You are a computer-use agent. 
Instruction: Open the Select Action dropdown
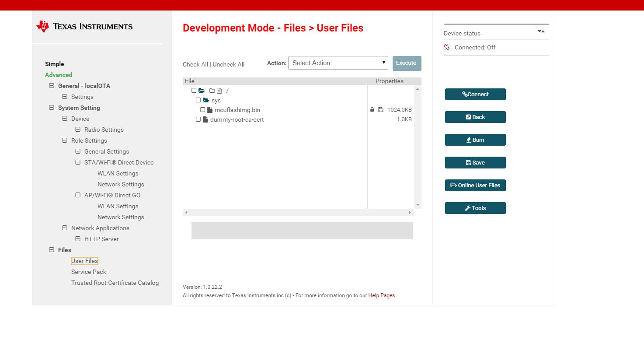coord(338,63)
